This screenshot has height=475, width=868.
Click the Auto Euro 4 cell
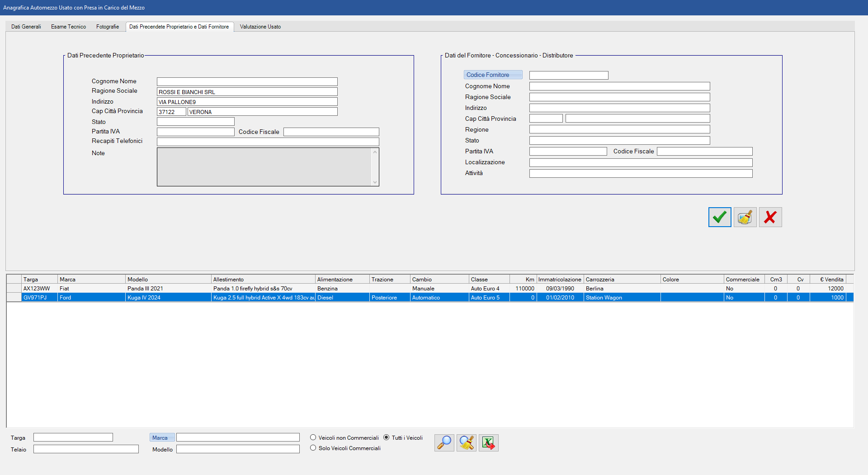(x=489, y=288)
